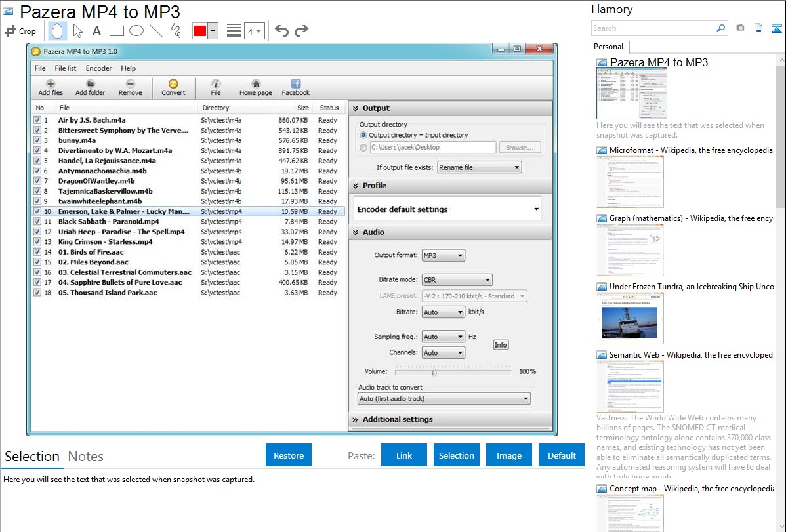This screenshot has height=532, width=786.
Task: Open the Audio track to convert dropdown
Action: (444, 399)
